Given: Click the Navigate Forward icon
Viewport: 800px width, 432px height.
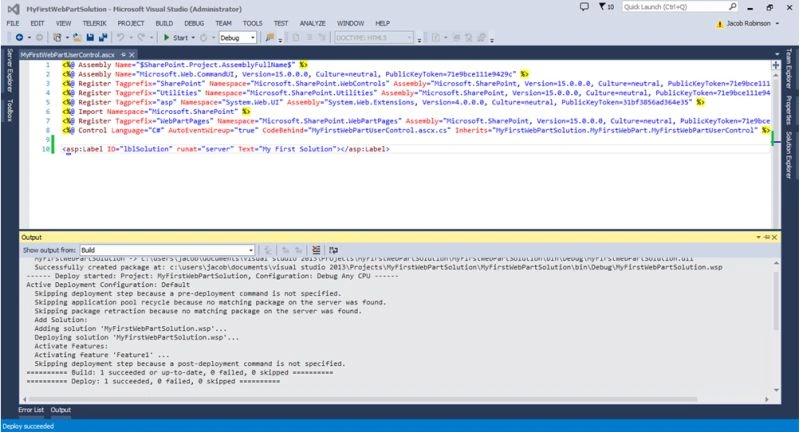Looking at the screenshot, I should pos(39,37).
